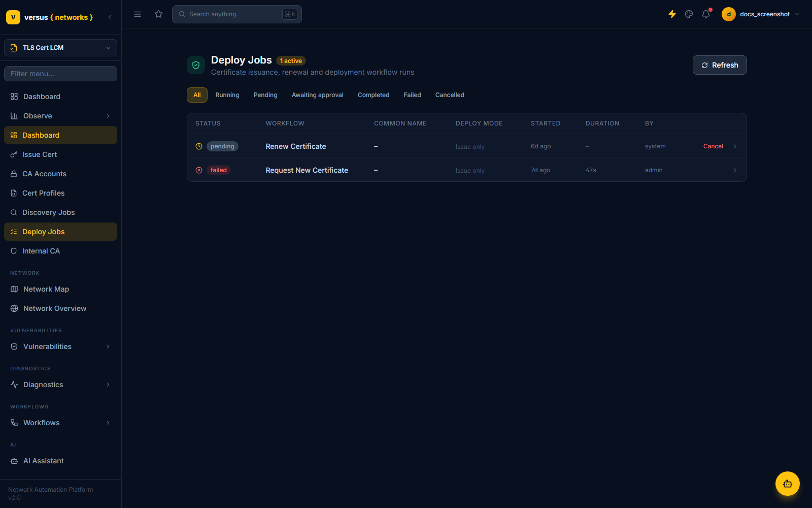The image size is (812, 508).
Task: Expand the Workflows menu
Action: 60,423
